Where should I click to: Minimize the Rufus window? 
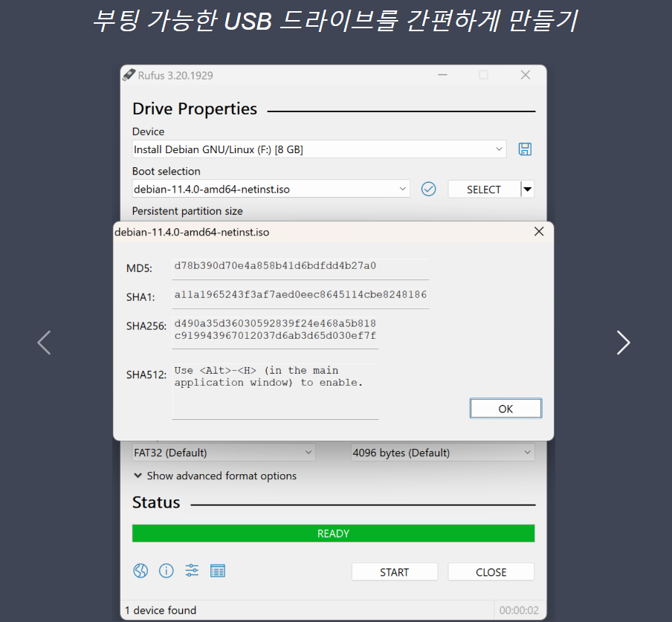click(x=443, y=75)
